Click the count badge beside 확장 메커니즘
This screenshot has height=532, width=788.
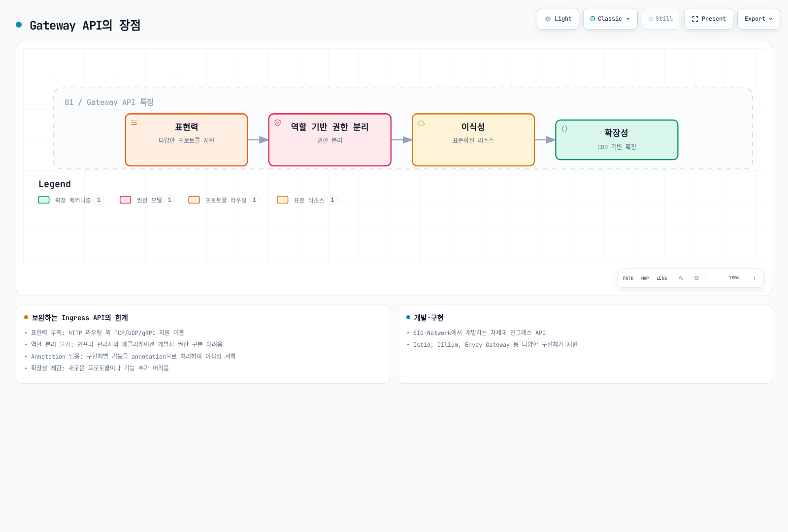99,200
